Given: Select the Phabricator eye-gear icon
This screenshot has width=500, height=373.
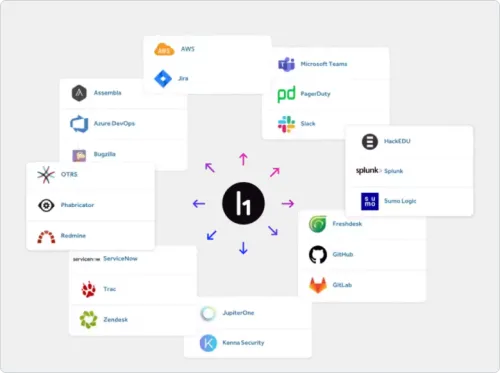Looking at the screenshot, I should [46, 205].
